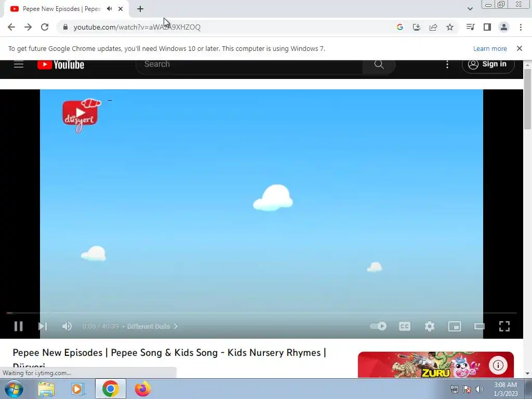Screen dimensions: 532x399
Task: Open the Different Dolls chapter list
Action: 152,326
